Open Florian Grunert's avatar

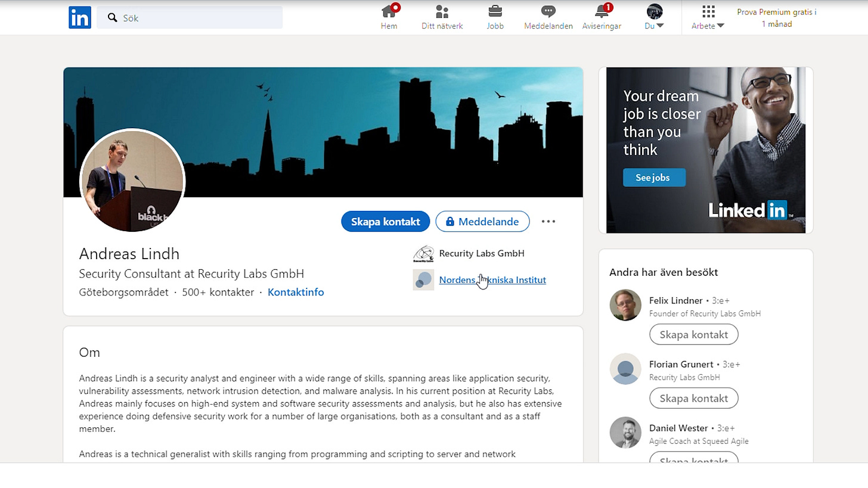625,369
